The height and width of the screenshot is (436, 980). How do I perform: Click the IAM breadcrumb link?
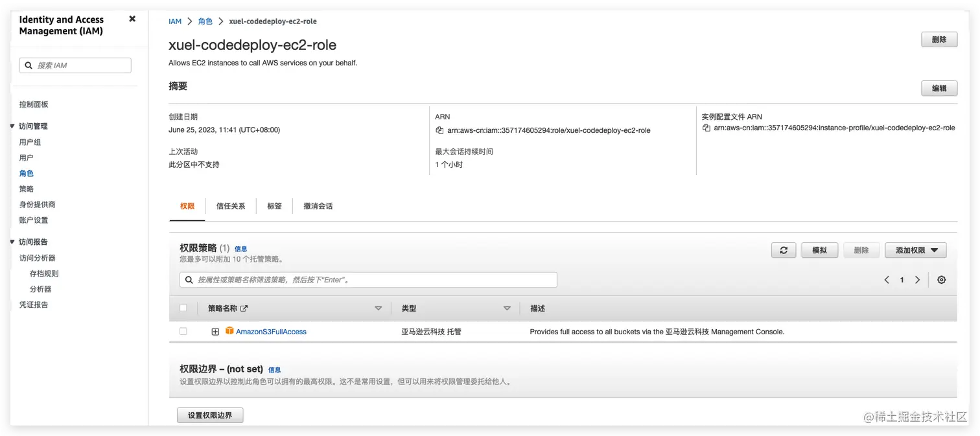tap(175, 21)
